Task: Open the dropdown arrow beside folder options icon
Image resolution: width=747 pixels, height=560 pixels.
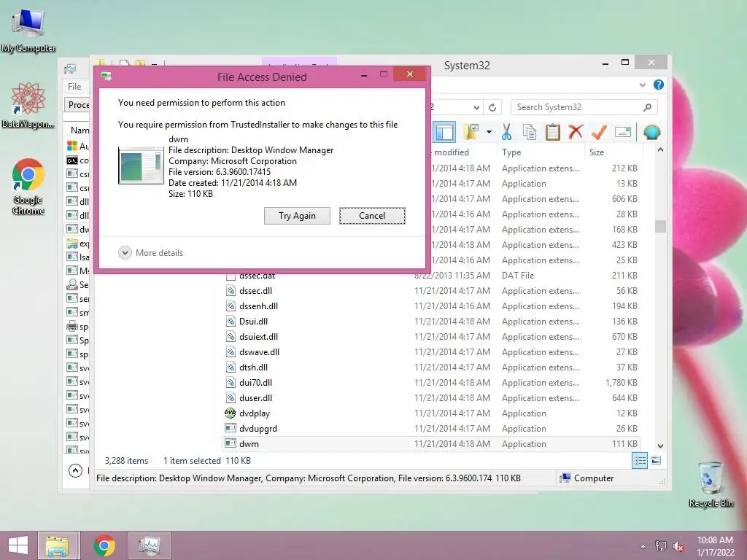Action: (489, 132)
